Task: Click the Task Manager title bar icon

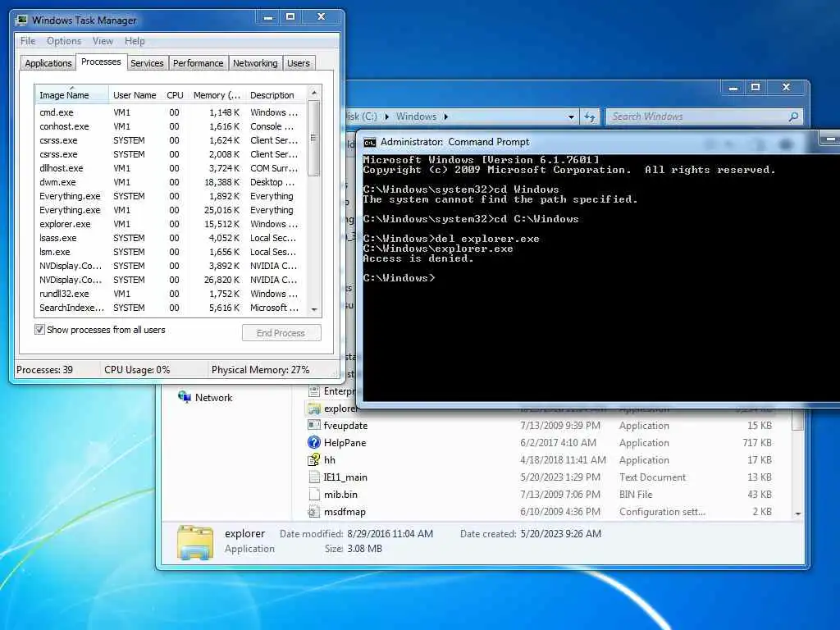Action: pos(21,21)
